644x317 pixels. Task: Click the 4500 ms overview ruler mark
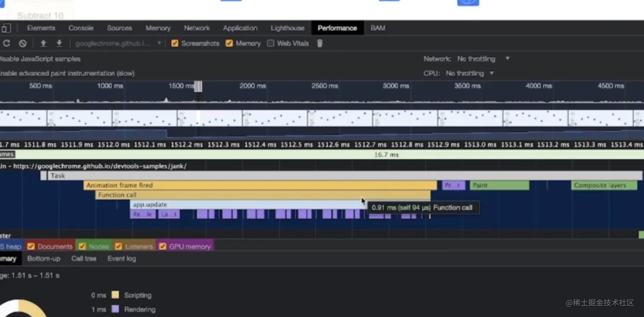(611, 86)
